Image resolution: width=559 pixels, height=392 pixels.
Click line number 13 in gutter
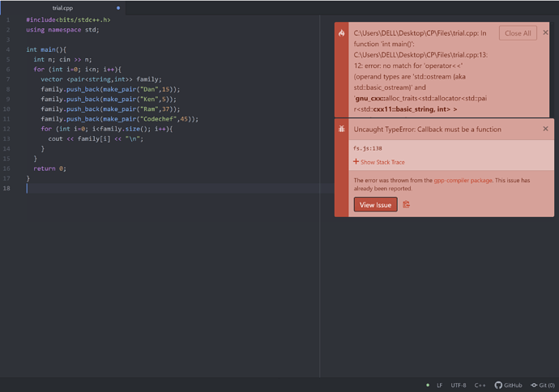pyautogui.click(x=6, y=138)
